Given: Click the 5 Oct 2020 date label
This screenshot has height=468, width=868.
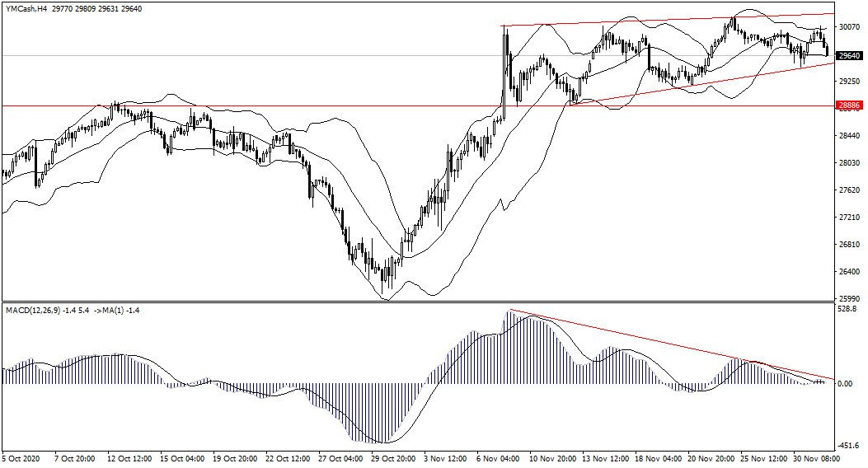Looking at the screenshot, I should tap(23, 459).
